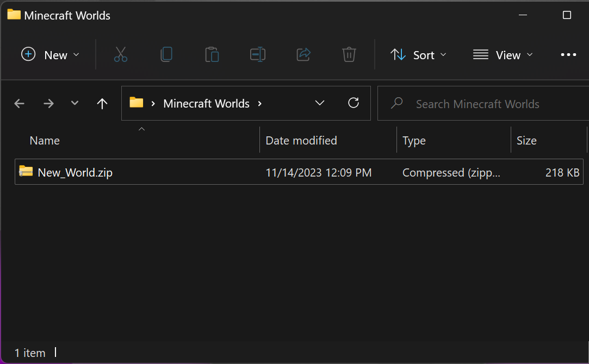The width and height of the screenshot is (589, 364).
Task: Click the View lines icon
Action: 481,54
